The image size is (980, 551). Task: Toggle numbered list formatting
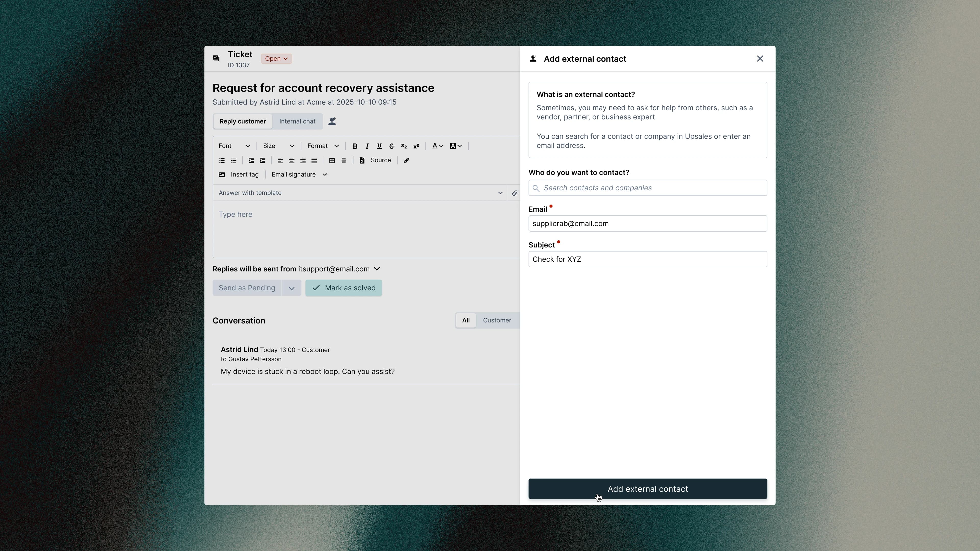222,160
